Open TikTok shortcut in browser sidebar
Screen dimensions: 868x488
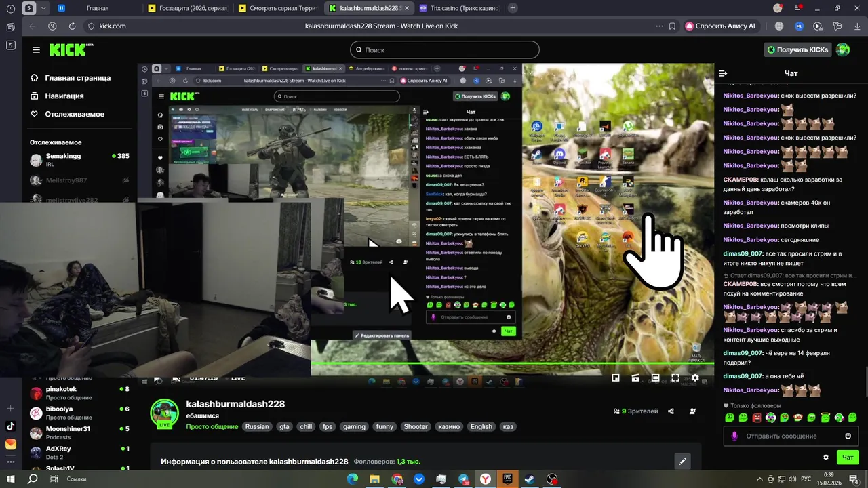click(10, 426)
